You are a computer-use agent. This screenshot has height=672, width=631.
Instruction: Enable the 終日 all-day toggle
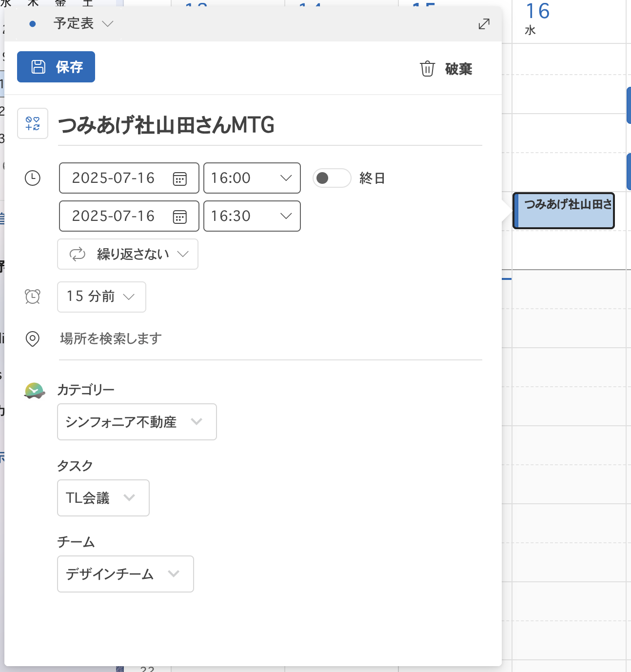pyautogui.click(x=332, y=178)
